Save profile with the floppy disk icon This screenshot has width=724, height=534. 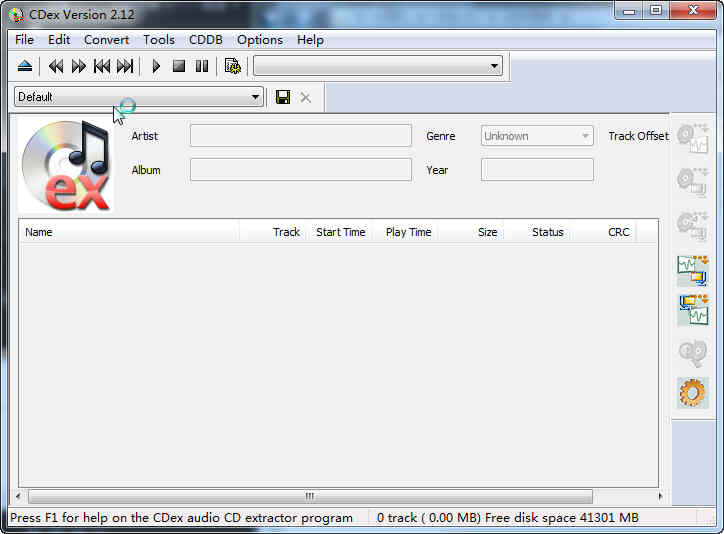(283, 97)
